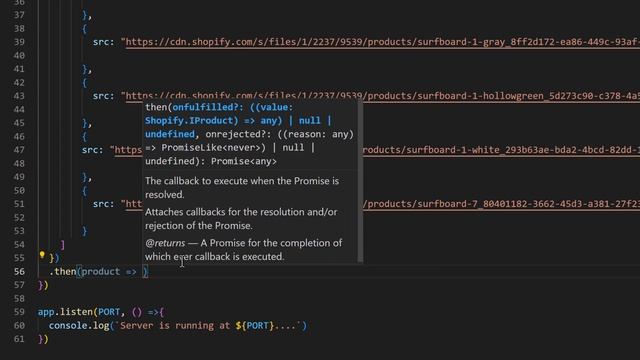Click the closing "})" on line 61

pyautogui.click(x=43, y=339)
